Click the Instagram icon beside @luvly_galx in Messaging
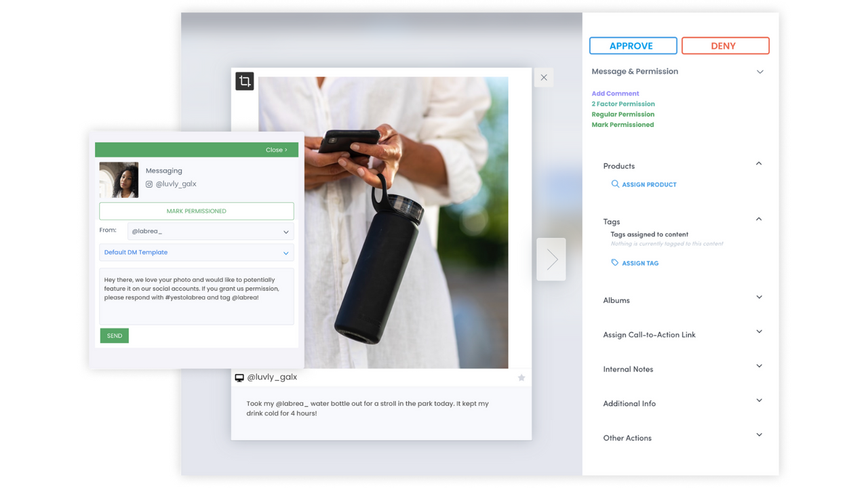The height and width of the screenshot is (488, 868). (x=149, y=184)
